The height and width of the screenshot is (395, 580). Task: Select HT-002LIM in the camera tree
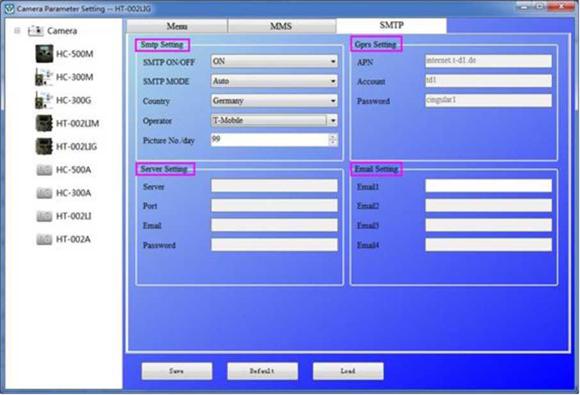tap(77, 124)
